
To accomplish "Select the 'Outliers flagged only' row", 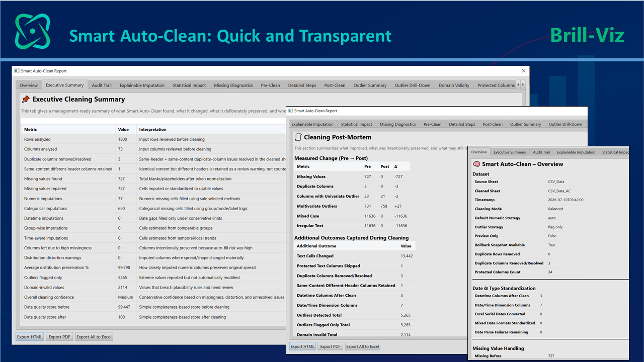I will [x=153, y=277].
